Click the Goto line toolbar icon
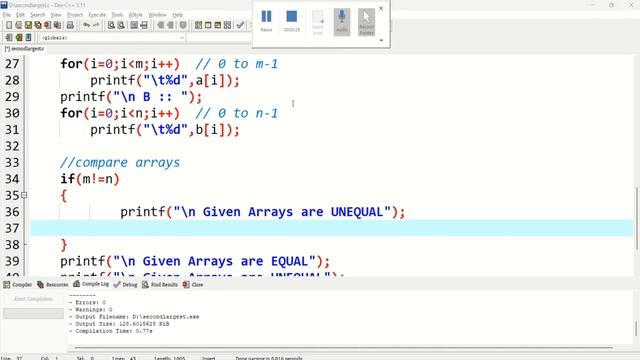640x360 pixels. pyautogui.click(x=144, y=25)
